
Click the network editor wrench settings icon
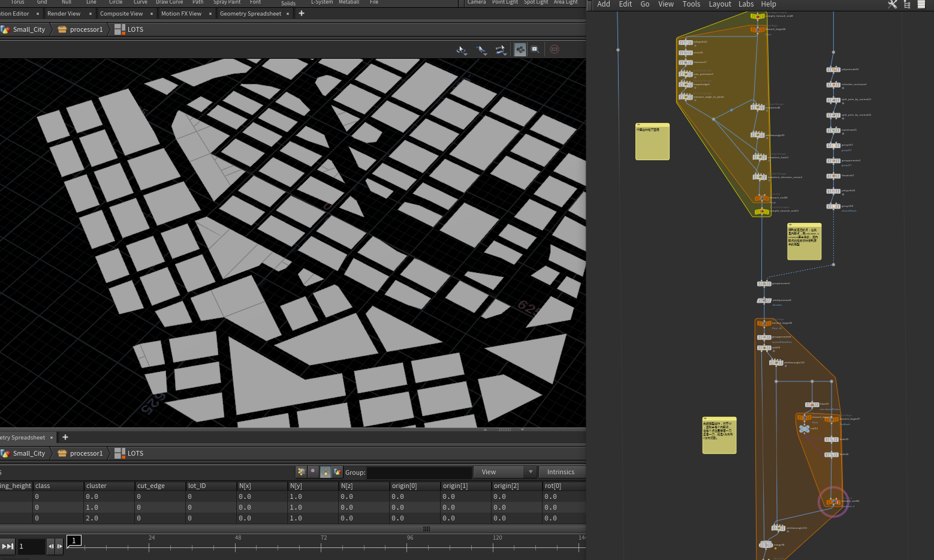coord(892,4)
